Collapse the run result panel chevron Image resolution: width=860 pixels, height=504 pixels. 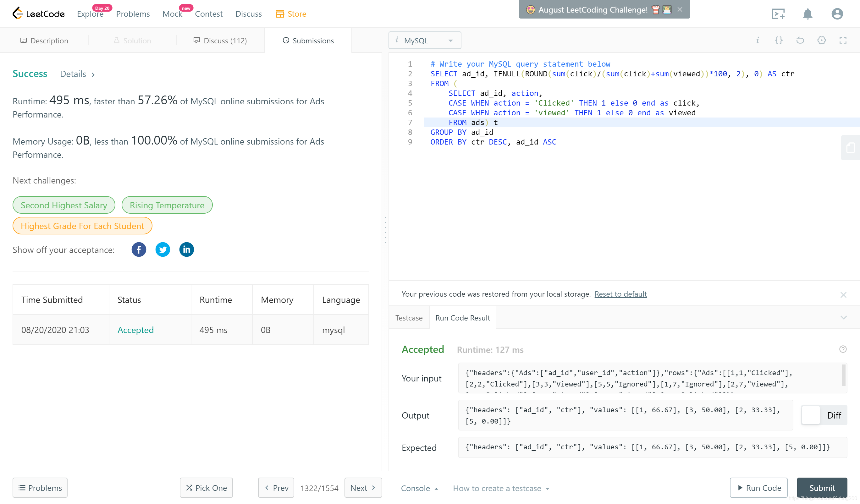tap(843, 318)
